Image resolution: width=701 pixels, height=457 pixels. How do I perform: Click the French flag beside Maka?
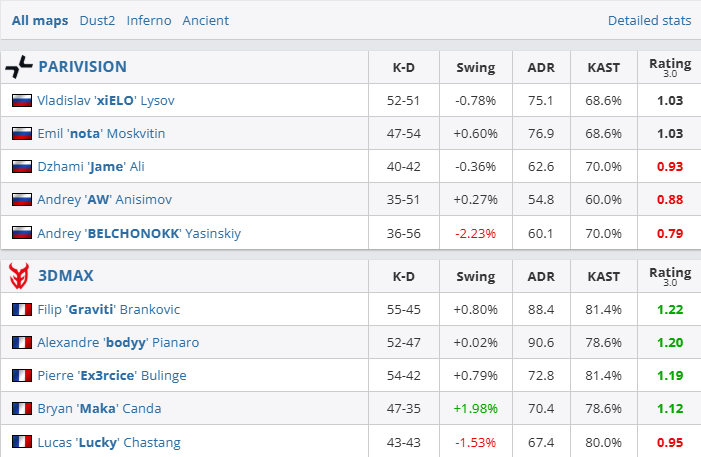(x=21, y=409)
